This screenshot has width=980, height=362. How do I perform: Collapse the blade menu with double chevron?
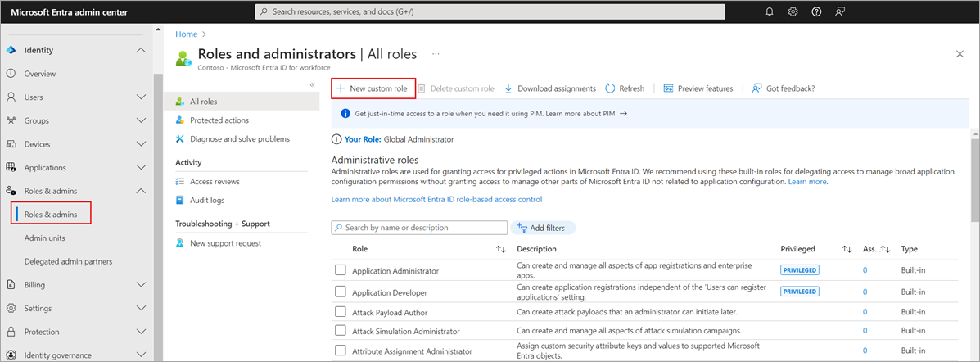pyautogui.click(x=312, y=85)
